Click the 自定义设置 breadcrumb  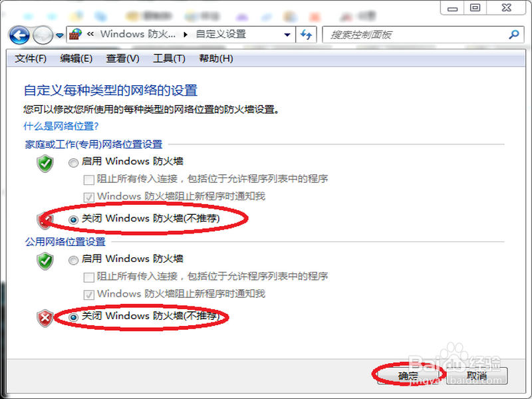221,34
